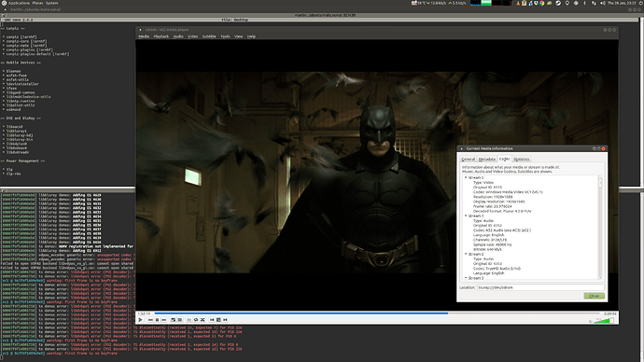Image resolution: width=644 pixels, height=362 pixels.
Task: Collapse Stream 0 tree node
Action: coord(466,177)
